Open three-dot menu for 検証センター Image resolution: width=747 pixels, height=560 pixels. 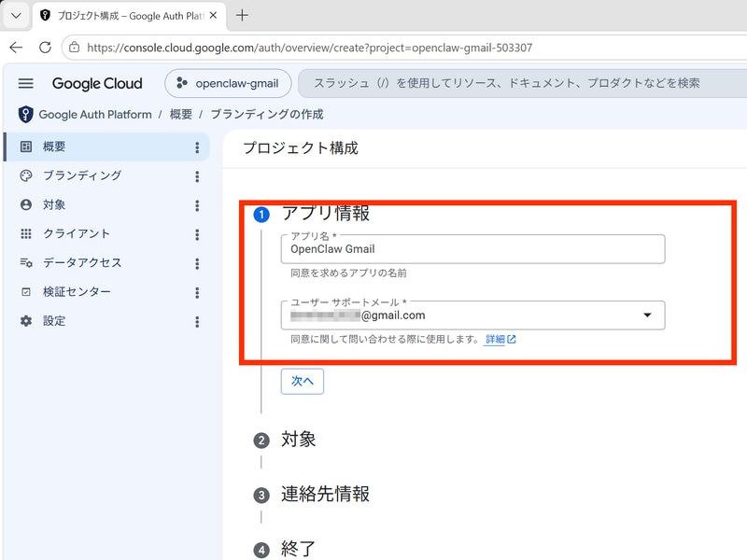click(197, 293)
